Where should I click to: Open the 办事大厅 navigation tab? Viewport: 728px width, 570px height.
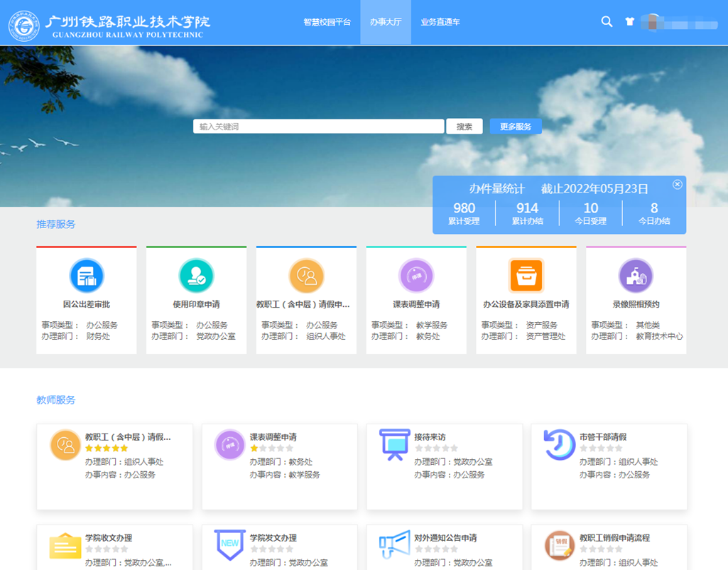(x=386, y=22)
